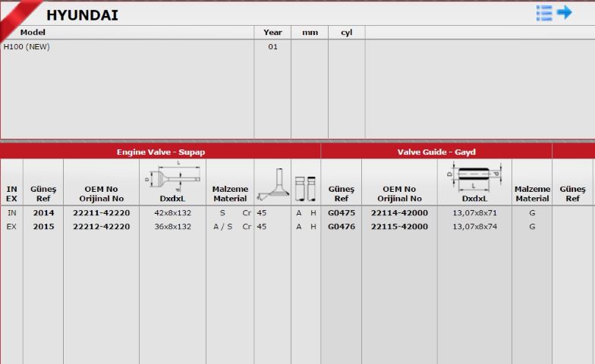This screenshot has height=364, width=595.
Task: Click the valve stem tip types icon
Action: 305,188
